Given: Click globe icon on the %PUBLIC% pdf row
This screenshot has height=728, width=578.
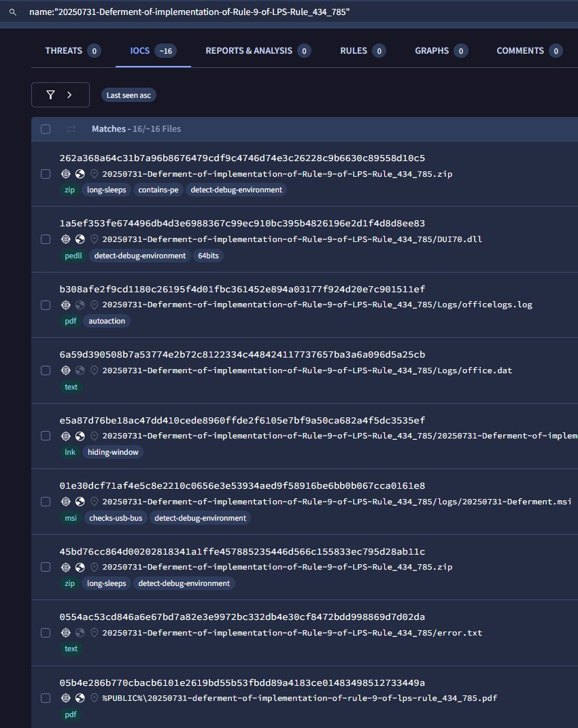Looking at the screenshot, I should tap(80, 698).
